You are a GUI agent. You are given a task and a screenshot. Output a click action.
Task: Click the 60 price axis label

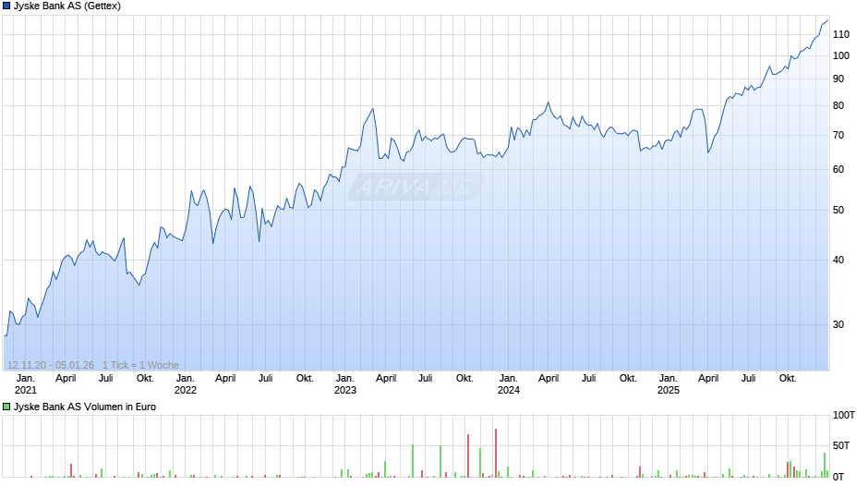coord(838,170)
